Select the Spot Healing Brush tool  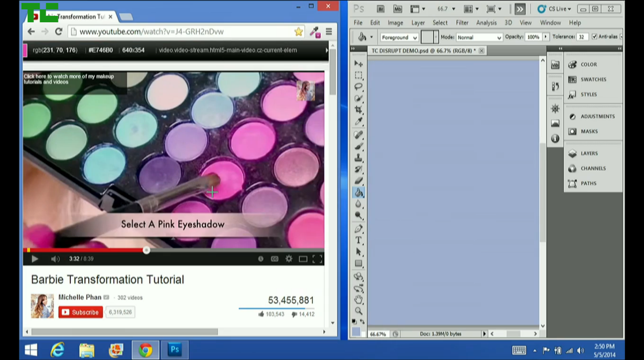pyautogui.click(x=359, y=135)
